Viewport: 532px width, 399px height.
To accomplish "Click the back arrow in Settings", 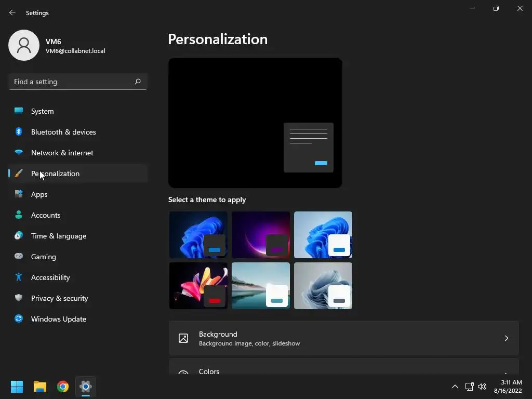I will [12, 12].
